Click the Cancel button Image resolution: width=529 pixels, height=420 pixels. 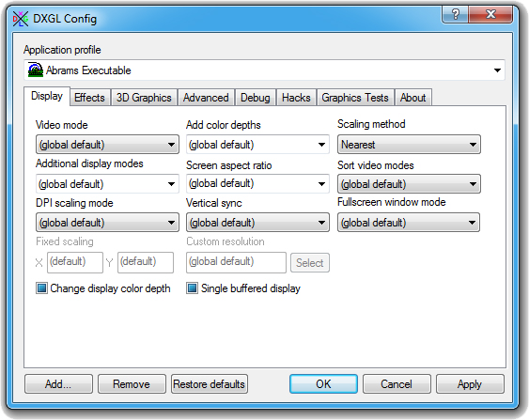[397, 384]
